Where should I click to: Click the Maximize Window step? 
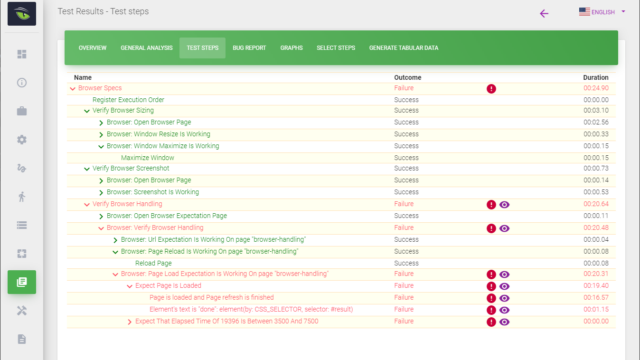point(147,158)
